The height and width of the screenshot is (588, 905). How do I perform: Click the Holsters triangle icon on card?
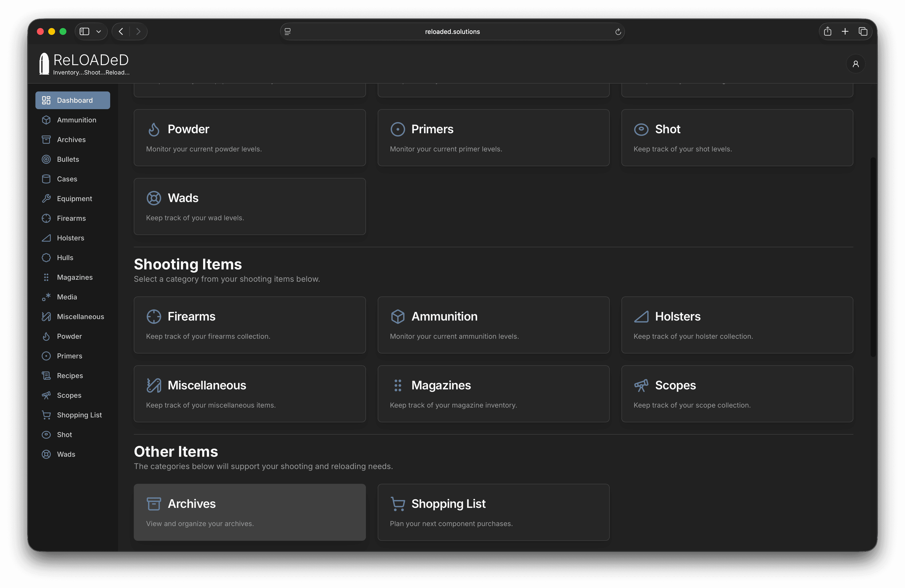coord(641,317)
